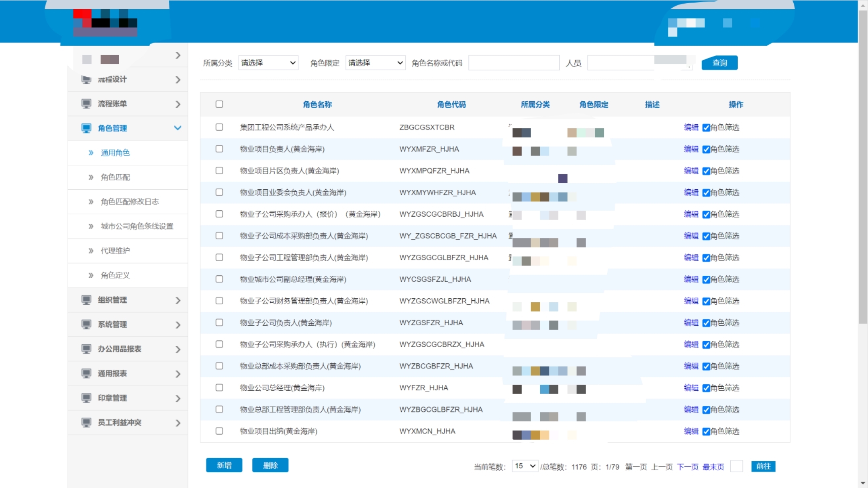Jump to 最末页 last page link
This screenshot has height=488, width=868.
click(x=713, y=467)
